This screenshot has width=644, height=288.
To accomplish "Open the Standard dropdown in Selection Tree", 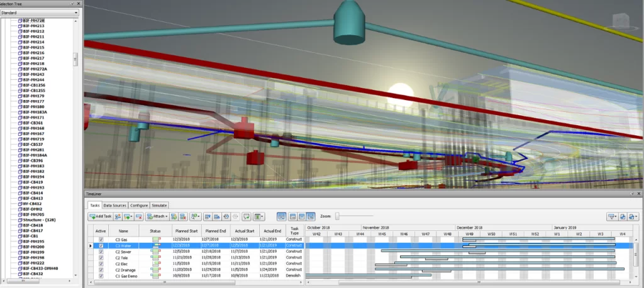I will 40,13.
